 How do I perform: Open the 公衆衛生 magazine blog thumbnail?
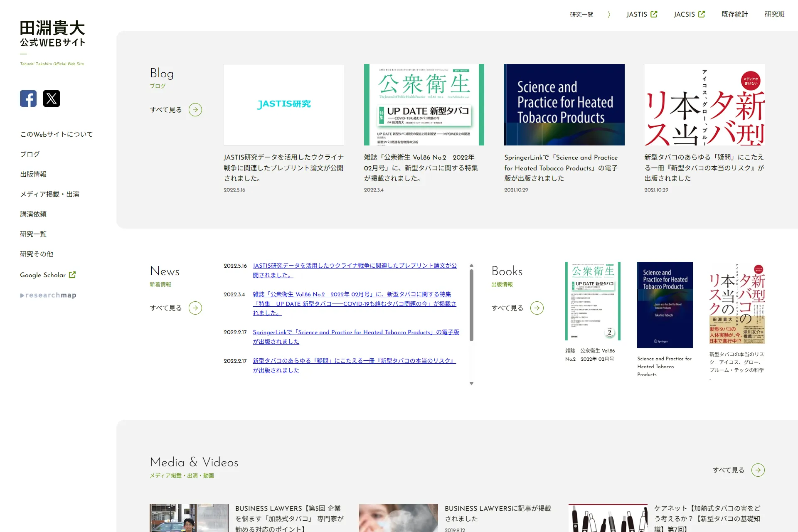(x=424, y=105)
